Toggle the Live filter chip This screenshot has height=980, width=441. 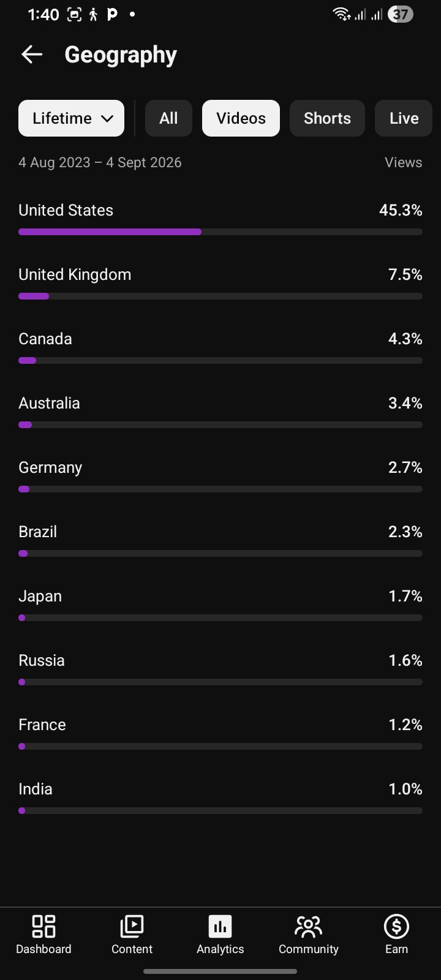coord(404,118)
